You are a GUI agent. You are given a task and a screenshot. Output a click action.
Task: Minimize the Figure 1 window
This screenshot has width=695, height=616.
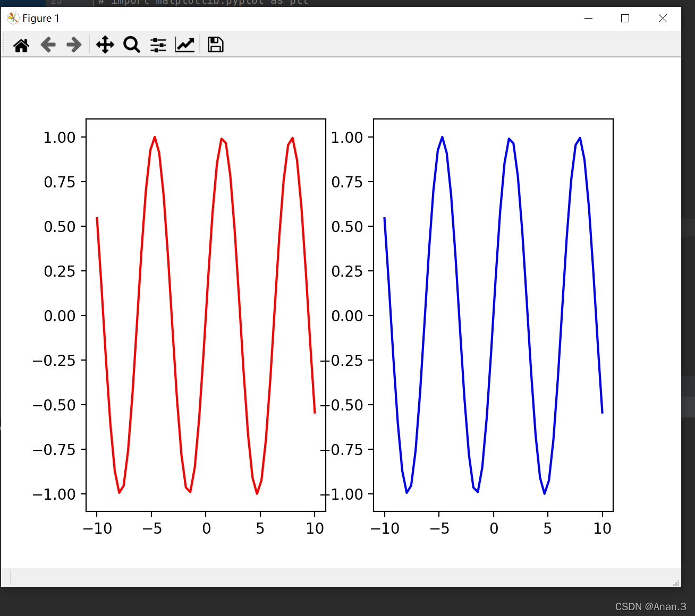[588, 18]
